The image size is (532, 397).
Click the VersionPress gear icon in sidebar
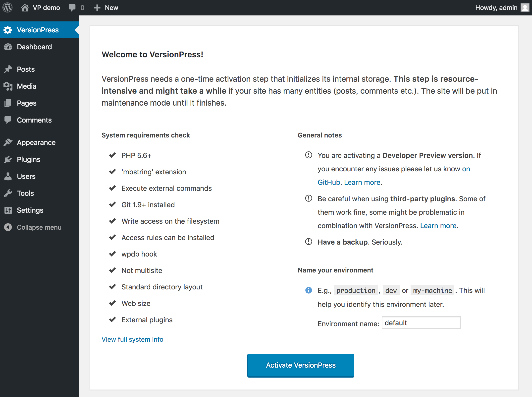[8, 30]
